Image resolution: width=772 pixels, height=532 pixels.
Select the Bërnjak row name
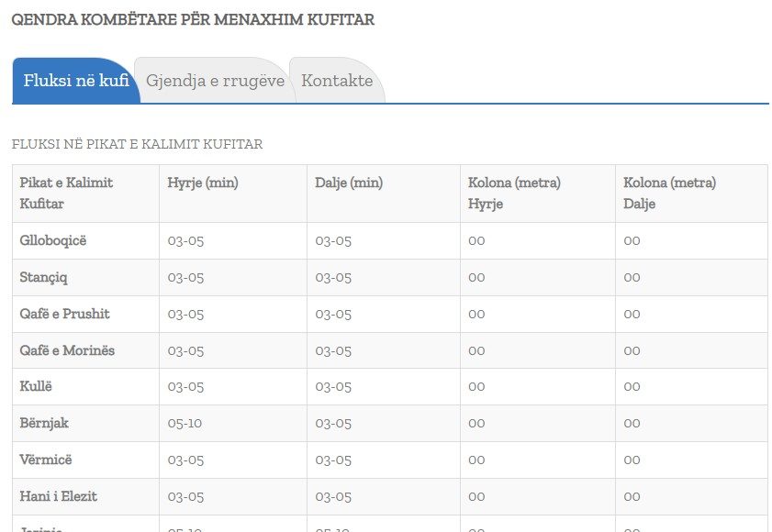pos(44,423)
